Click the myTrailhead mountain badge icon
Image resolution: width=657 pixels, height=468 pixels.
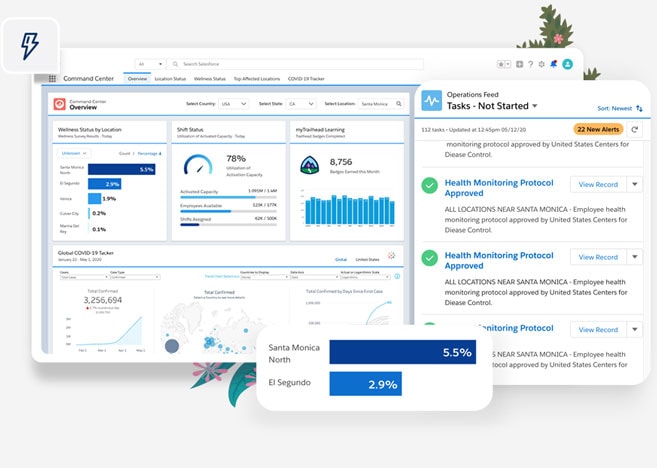[x=310, y=165]
